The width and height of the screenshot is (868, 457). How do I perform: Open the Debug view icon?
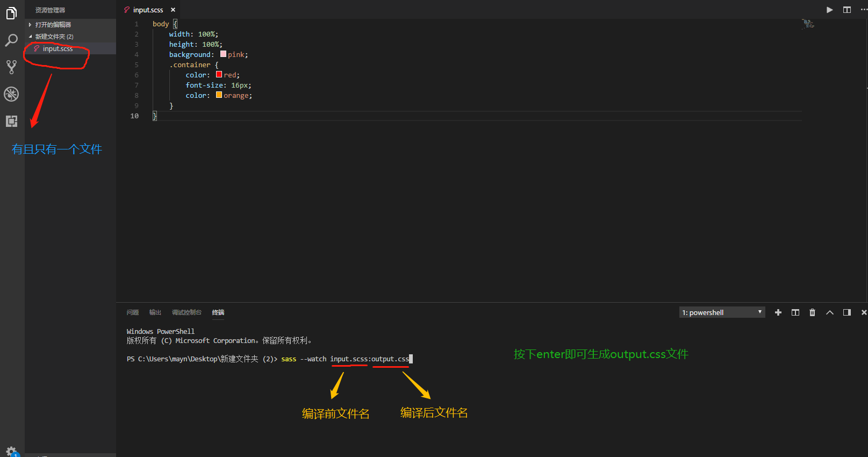(11, 94)
